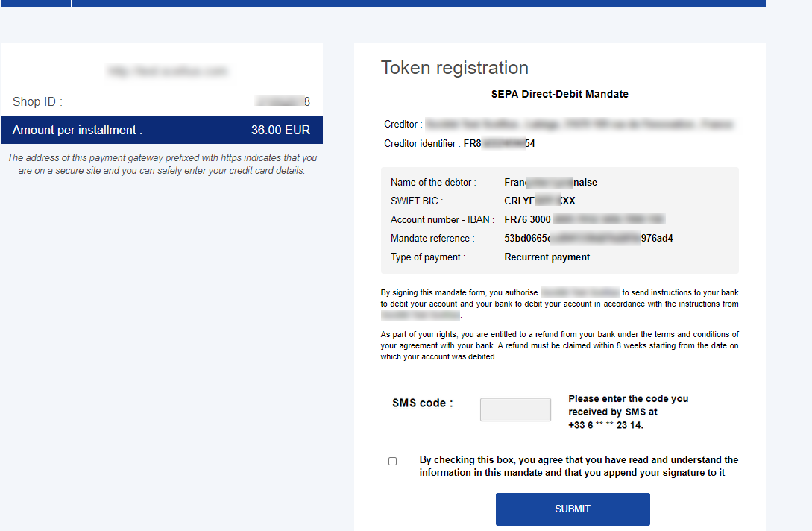This screenshot has height=531, width=812.
Task: Click the blurred shop URL text
Action: (x=167, y=71)
